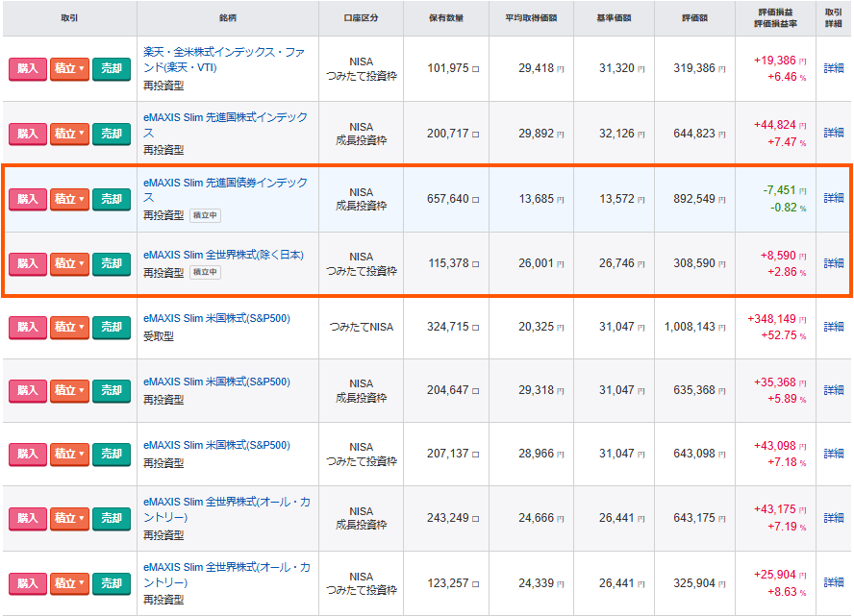Select the つみたてNISA account type cell
The image size is (854, 616).
coord(361,327)
